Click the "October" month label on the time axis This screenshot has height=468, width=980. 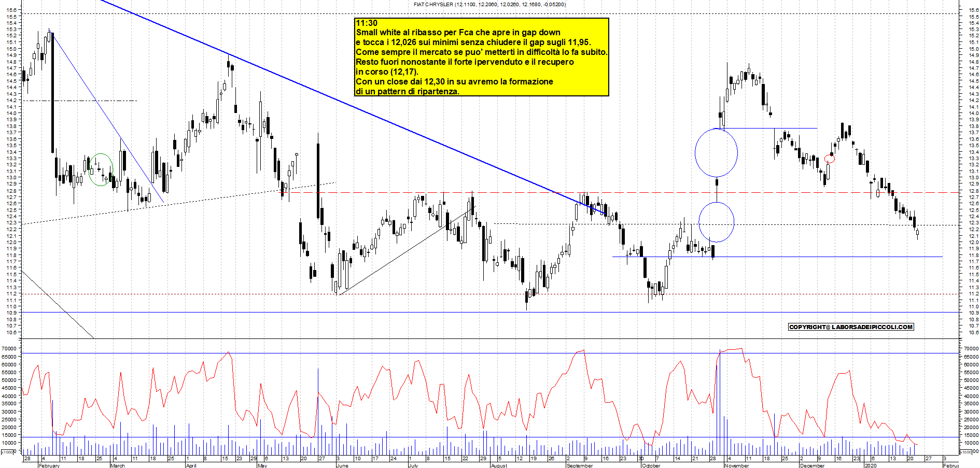[x=651, y=465]
